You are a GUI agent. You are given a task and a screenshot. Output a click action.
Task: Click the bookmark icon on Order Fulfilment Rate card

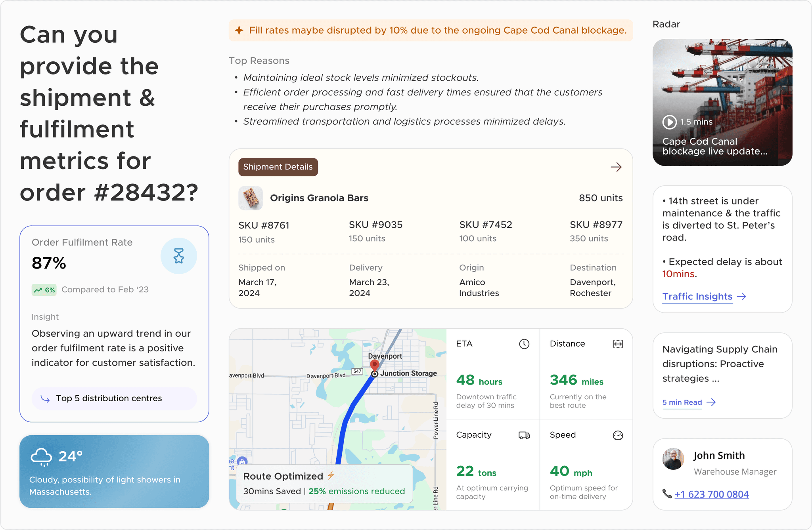click(x=179, y=255)
